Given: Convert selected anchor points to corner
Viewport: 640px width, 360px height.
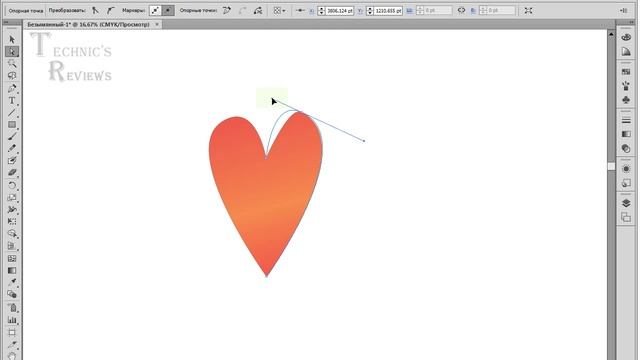Looking at the screenshot, I should pyautogui.click(x=95, y=11).
